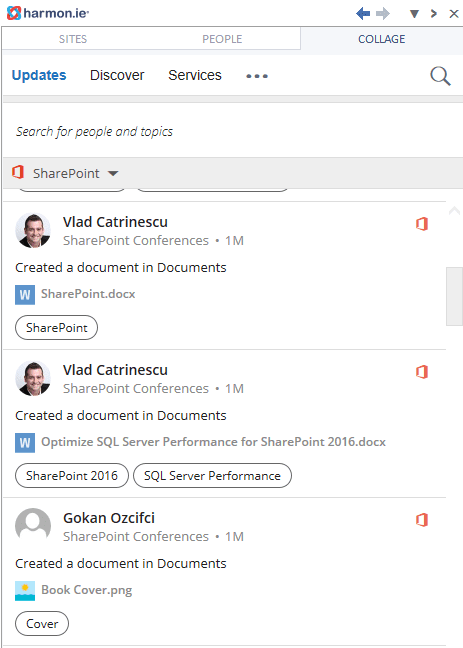This screenshot has height=648, width=463.
Task: Click the harmon.ie logo
Action: point(48,13)
